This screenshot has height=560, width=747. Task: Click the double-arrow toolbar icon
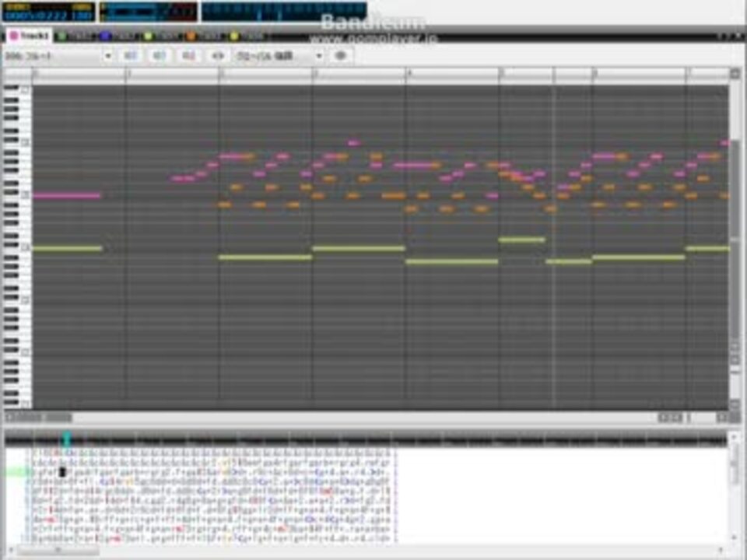pos(218,56)
